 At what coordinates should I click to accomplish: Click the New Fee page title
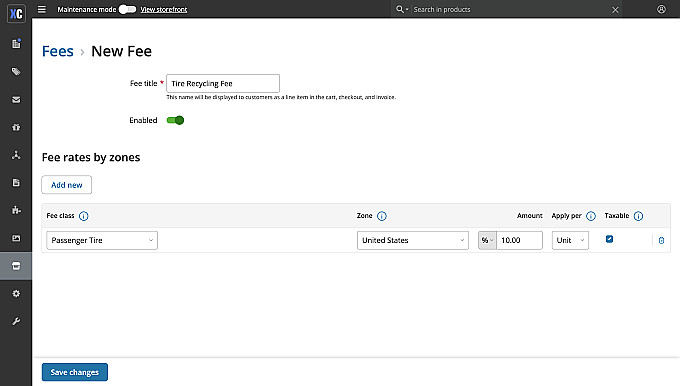click(x=121, y=51)
